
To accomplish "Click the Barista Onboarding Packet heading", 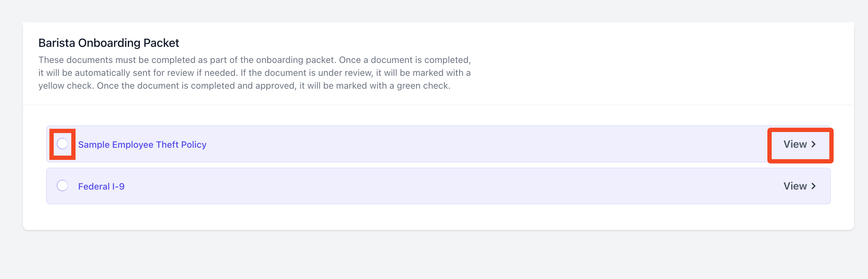I will coord(108,43).
